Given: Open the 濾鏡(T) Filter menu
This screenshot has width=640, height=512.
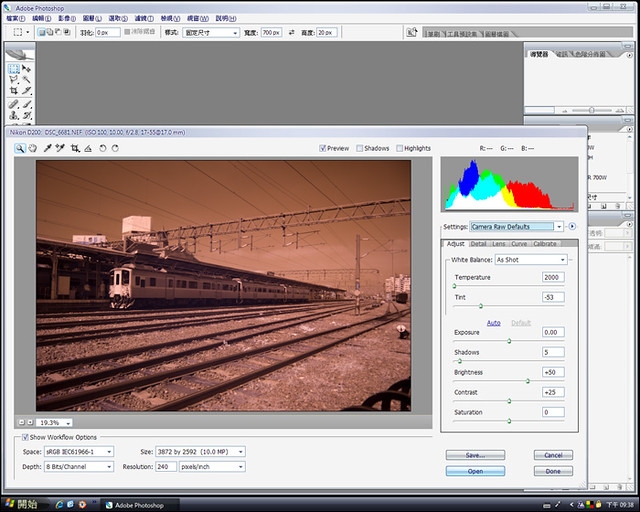Looking at the screenshot, I should point(144,18).
